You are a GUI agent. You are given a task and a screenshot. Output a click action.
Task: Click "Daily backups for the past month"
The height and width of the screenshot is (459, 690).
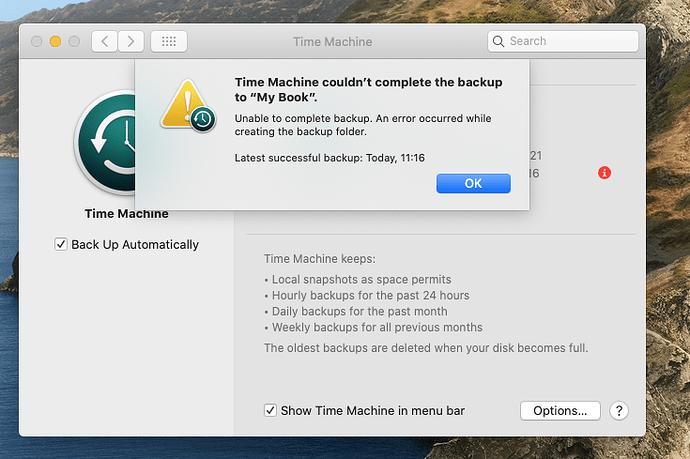pyautogui.click(x=360, y=311)
